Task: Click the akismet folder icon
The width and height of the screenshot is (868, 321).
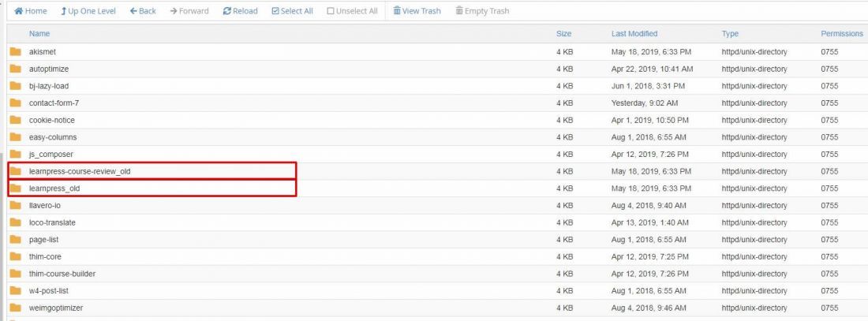Action: pos(16,52)
